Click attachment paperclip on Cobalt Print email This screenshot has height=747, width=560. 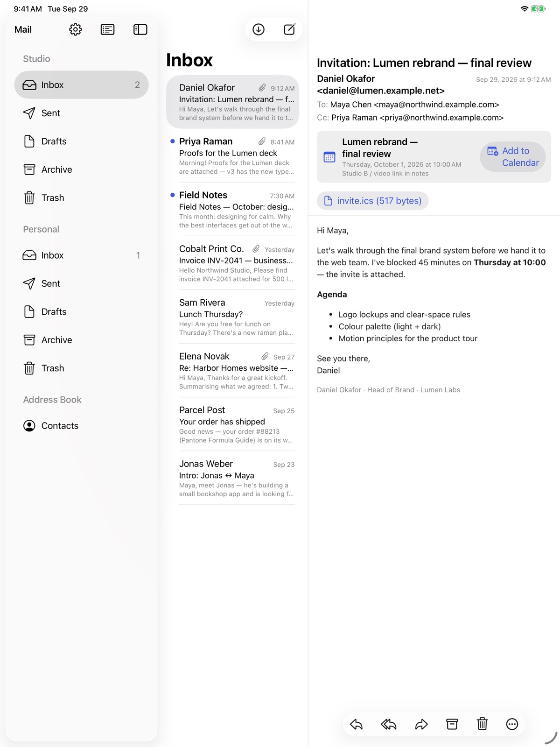tap(256, 249)
